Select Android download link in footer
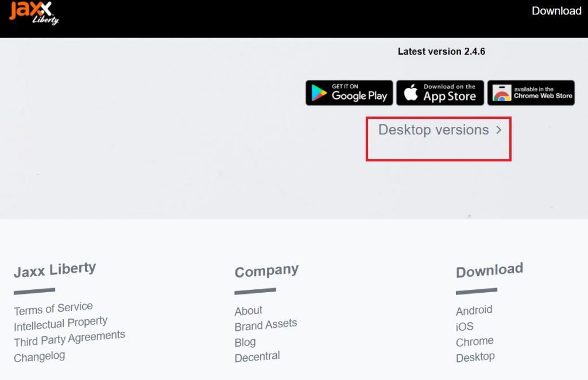Viewport: 588px width, 380px height. click(474, 311)
